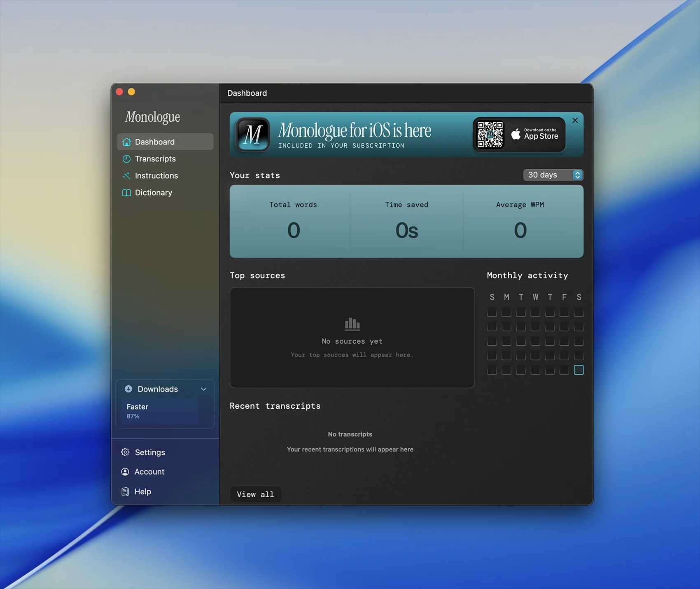Click the Dashboard home icon
Viewport: 700px width, 589px height.
126,142
